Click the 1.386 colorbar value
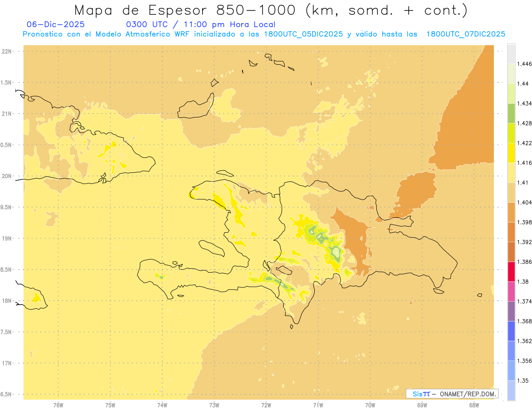This screenshot has height=411, width=532. coord(525,262)
